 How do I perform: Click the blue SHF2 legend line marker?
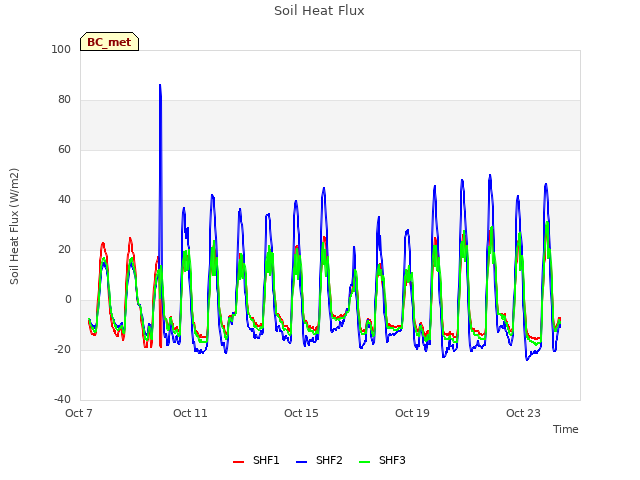point(301,462)
